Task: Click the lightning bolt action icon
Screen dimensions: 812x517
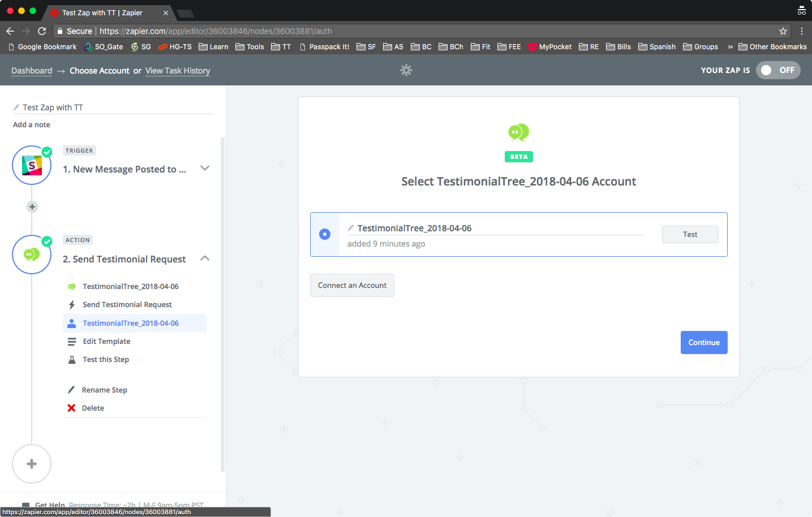Action: point(72,305)
